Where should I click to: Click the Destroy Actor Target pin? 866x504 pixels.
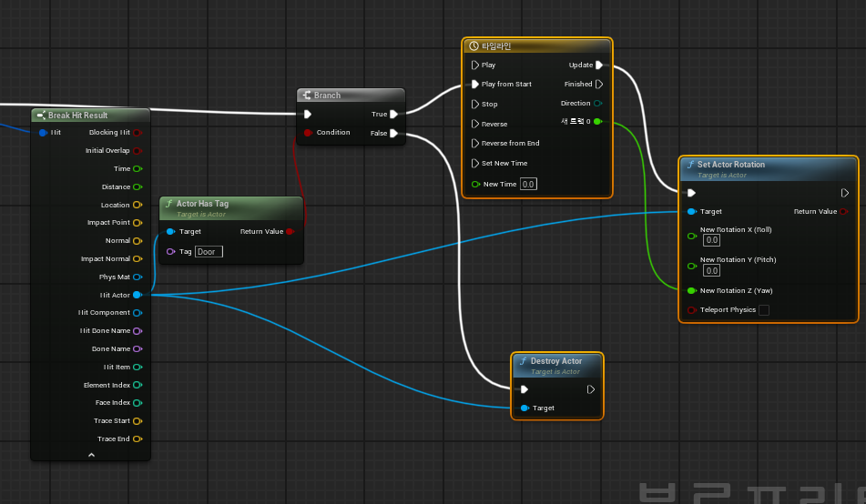pos(525,408)
